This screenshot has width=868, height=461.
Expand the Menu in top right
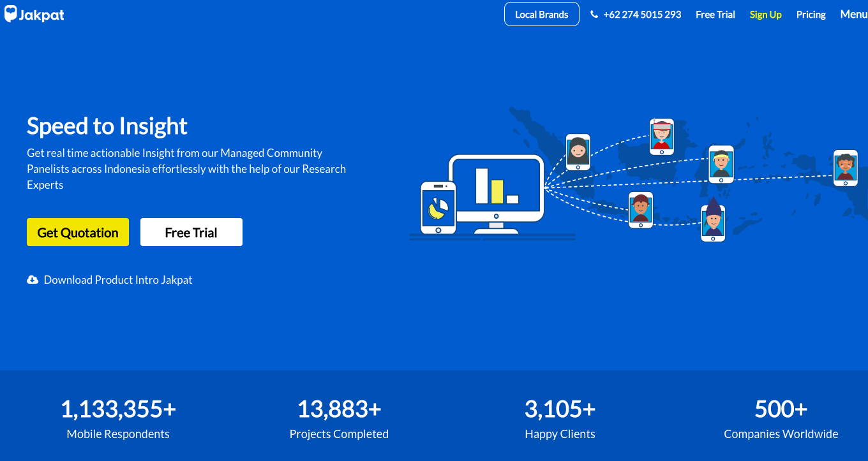[x=853, y=15]
